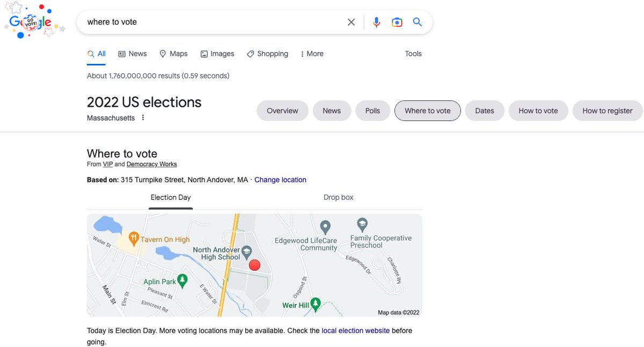Click the '2022 US elections' heading

tap(144, 102)
